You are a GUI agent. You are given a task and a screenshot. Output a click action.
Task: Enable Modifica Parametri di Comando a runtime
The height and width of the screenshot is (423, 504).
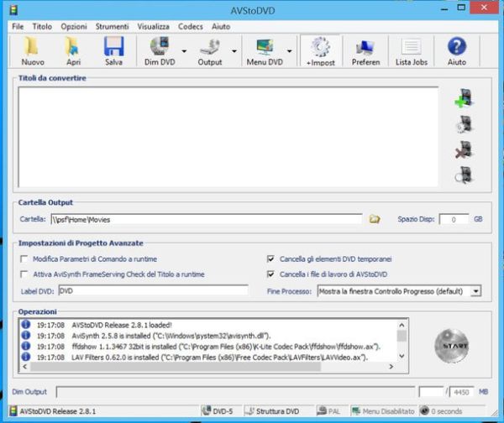coord(24,259)
